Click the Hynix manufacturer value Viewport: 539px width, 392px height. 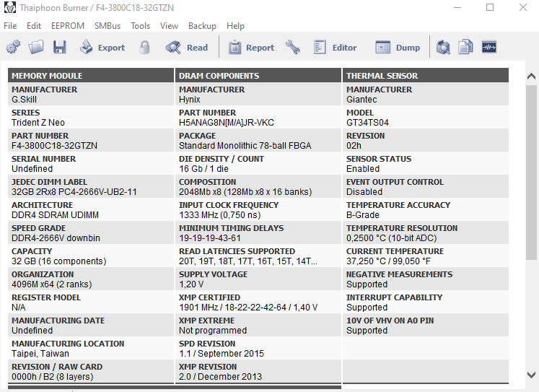point(189,100)
